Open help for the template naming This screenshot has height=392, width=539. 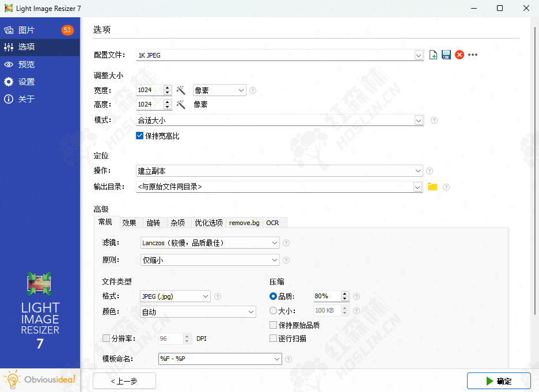(289, 359)
